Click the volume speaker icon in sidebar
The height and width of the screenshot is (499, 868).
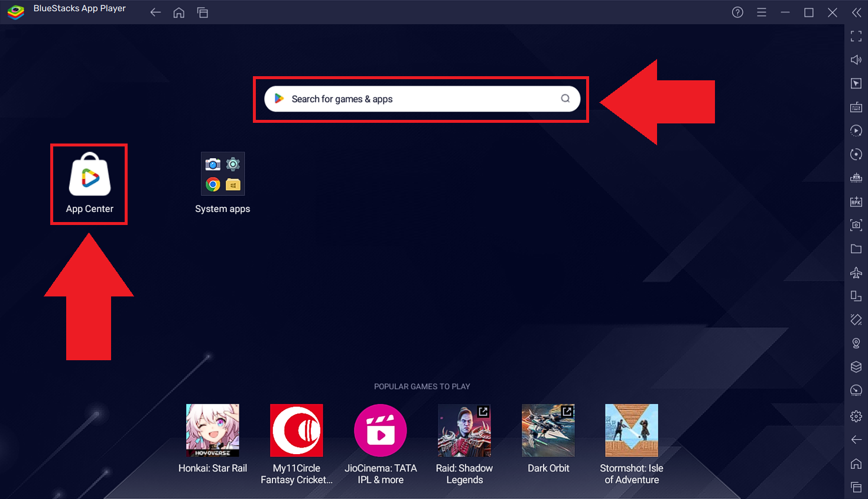pyautogui.click(x=856, y=60)
